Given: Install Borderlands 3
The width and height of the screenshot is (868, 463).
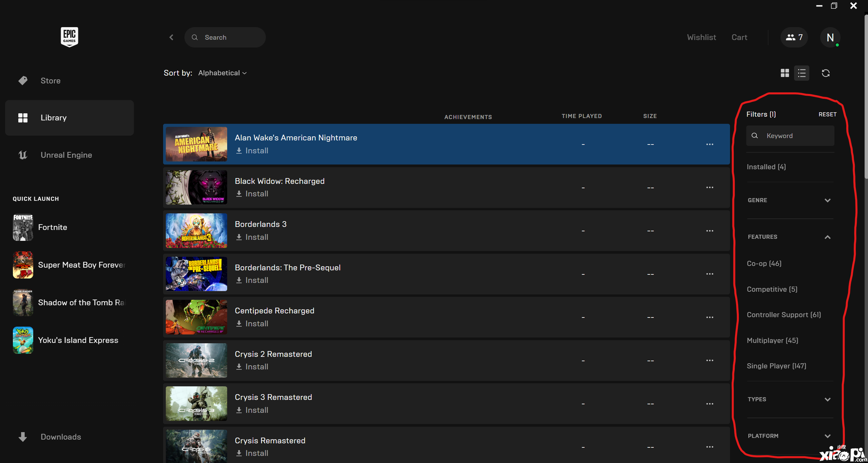Looking at the screenshot, I should coord(252,237).
